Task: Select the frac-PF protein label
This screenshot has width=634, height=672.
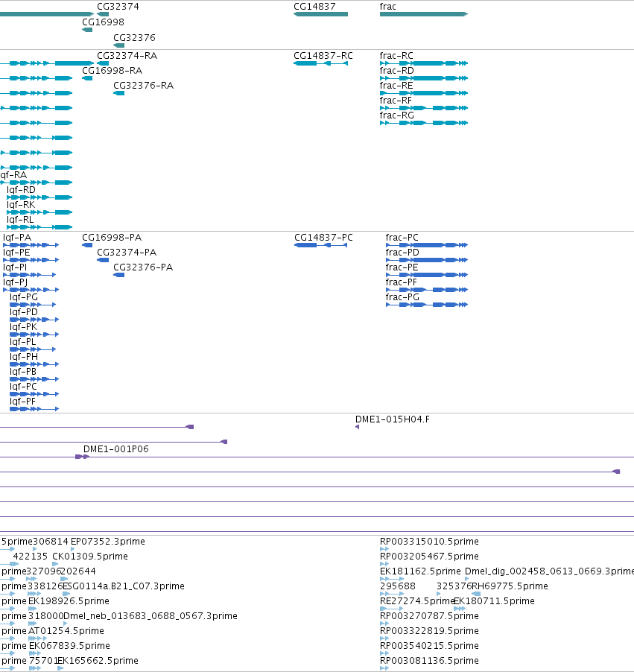Action: pyautogui.click(x=402, y=282)
